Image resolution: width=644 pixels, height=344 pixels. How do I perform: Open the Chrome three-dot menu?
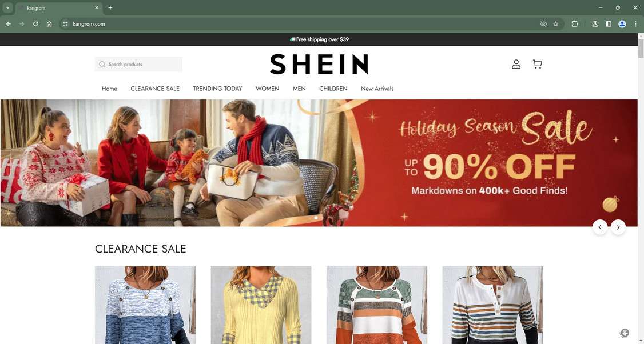[x=635, y=24]
